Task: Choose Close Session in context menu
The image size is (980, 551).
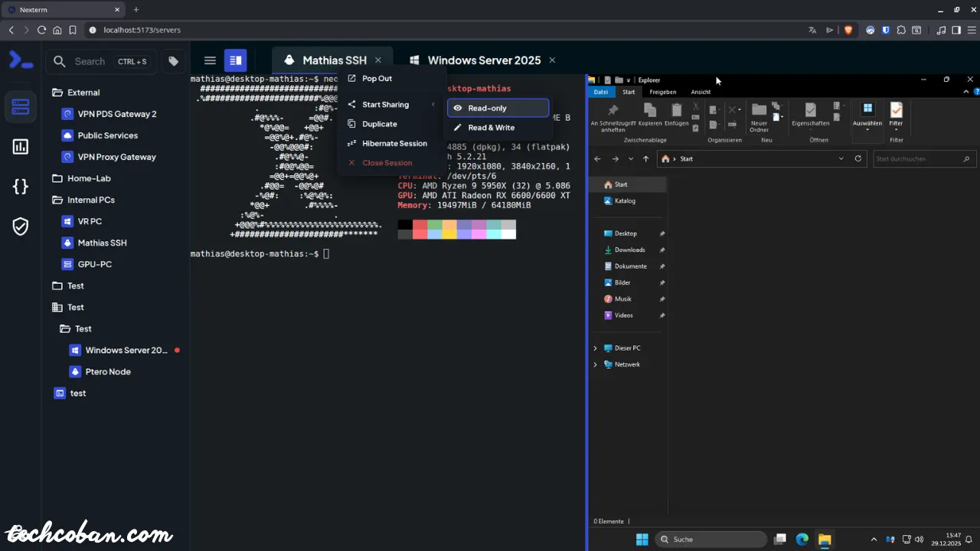Action: [391, 162]
